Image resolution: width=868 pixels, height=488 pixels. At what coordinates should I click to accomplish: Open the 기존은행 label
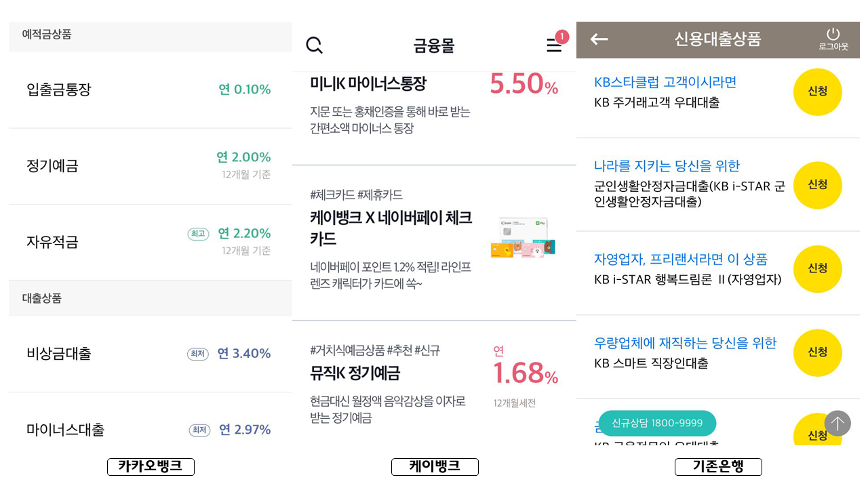[717, 466]
